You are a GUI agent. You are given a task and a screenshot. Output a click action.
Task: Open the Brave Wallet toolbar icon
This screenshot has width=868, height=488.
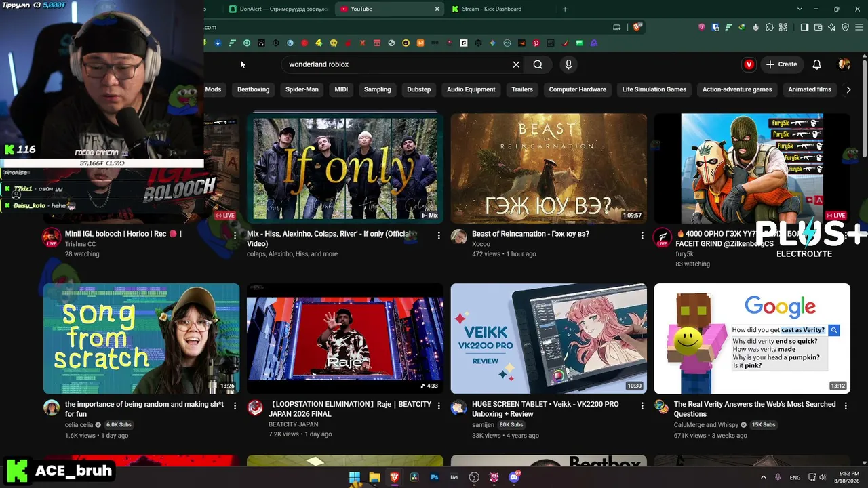pos(818,27)
